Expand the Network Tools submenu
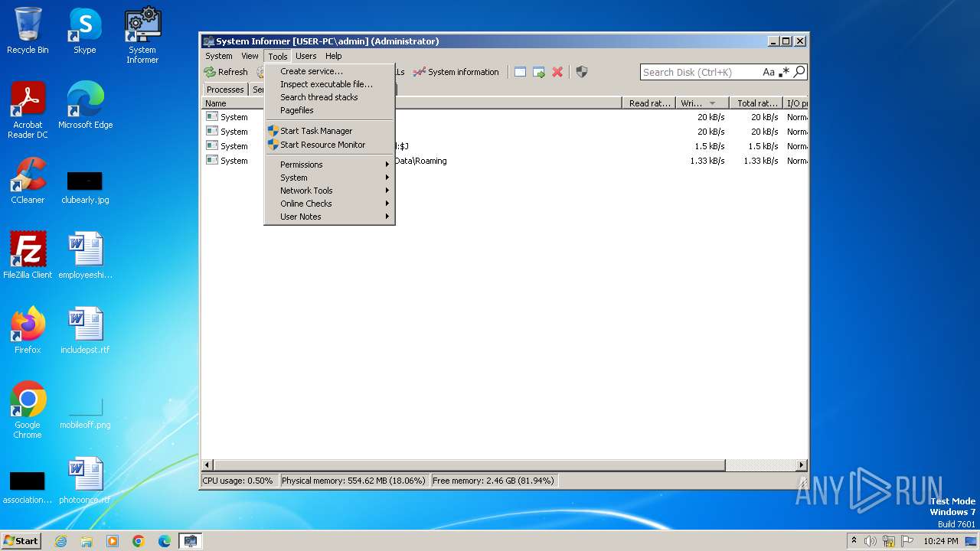Viewport: 980px width, 551px height. point(329,191)
